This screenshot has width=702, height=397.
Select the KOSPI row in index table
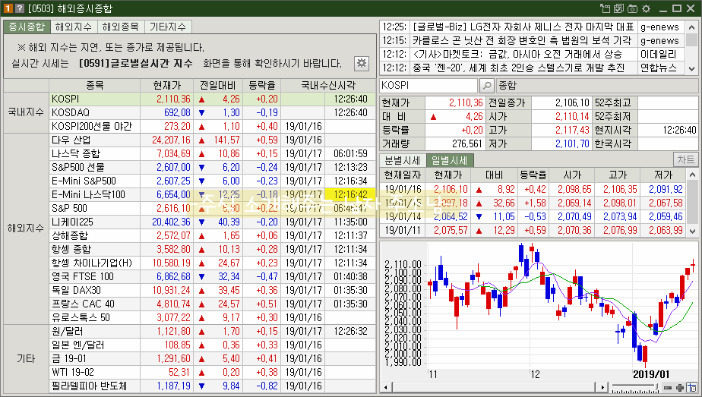click(x=213, y=99)
